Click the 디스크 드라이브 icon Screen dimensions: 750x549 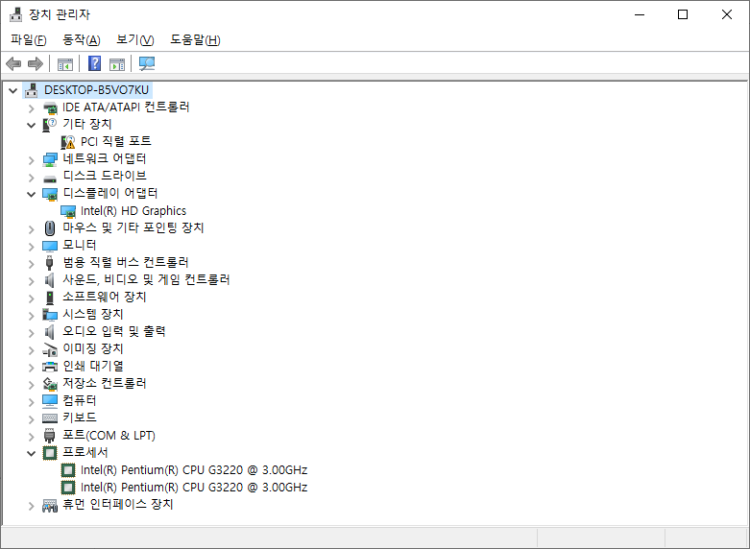click(50, 178)
